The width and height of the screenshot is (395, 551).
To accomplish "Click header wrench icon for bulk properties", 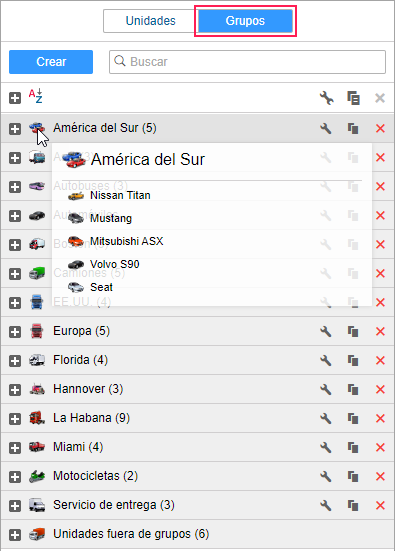I will [x=326, y=98].
